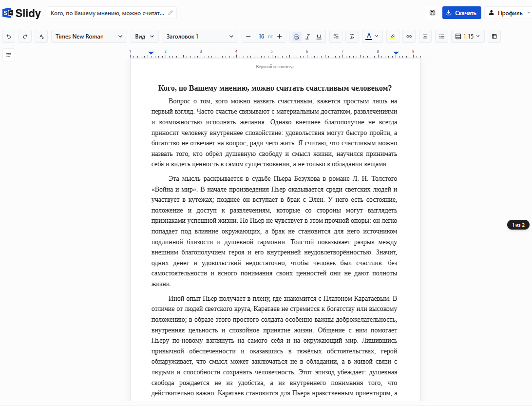Screen dimensions: 532x406
Task: Click the pencil icon to rename the document
Action: tap(171, 13)
